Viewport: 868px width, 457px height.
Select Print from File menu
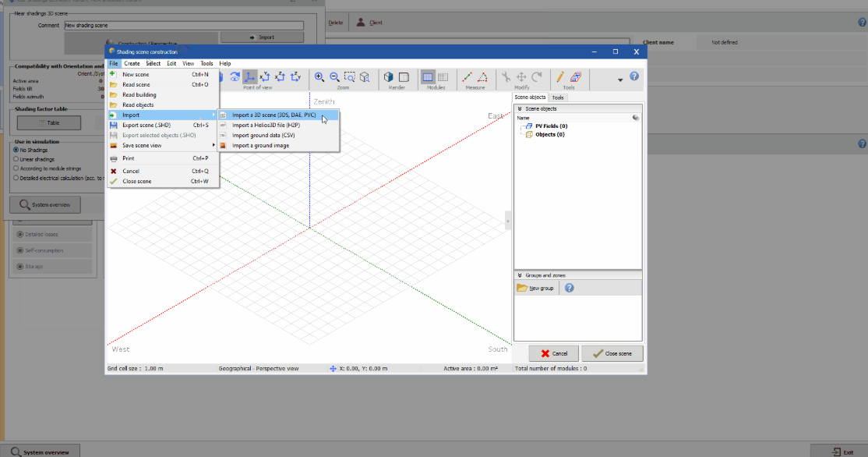[163, 158]
